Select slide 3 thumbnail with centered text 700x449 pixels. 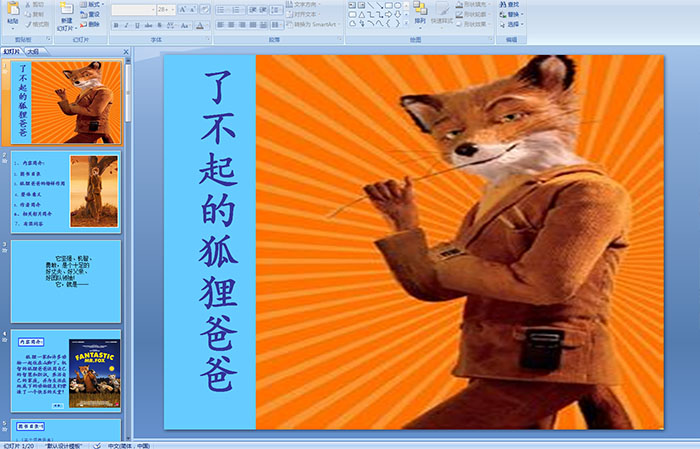pyautogui.click(x=66, y=281)
